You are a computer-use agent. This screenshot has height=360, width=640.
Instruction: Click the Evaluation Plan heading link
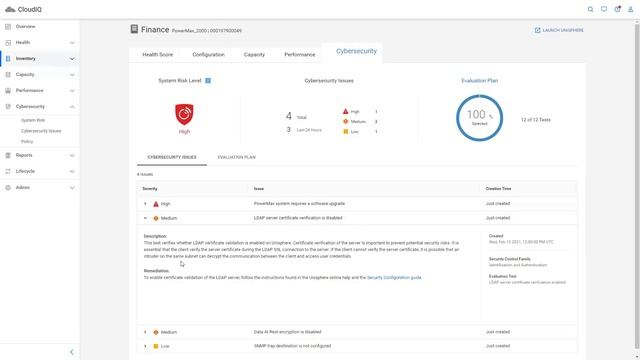coord(479,81)
